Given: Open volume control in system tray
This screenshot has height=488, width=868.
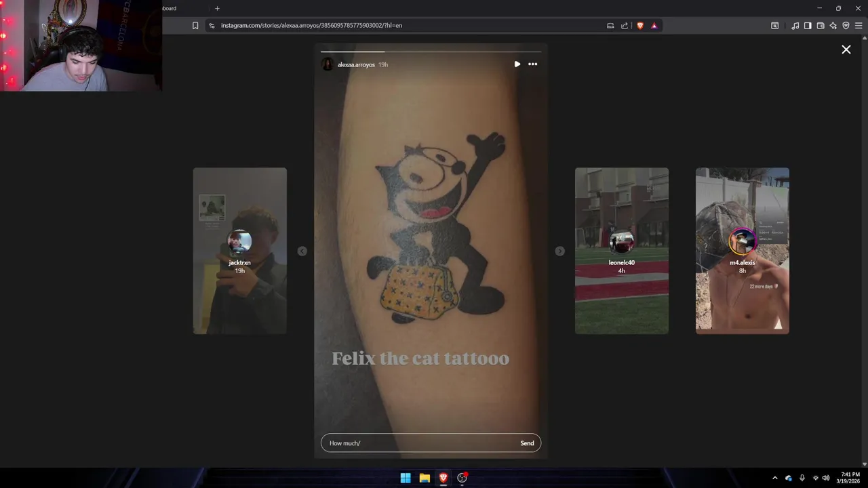Looking at the screenshot, I should pos(826,478).
